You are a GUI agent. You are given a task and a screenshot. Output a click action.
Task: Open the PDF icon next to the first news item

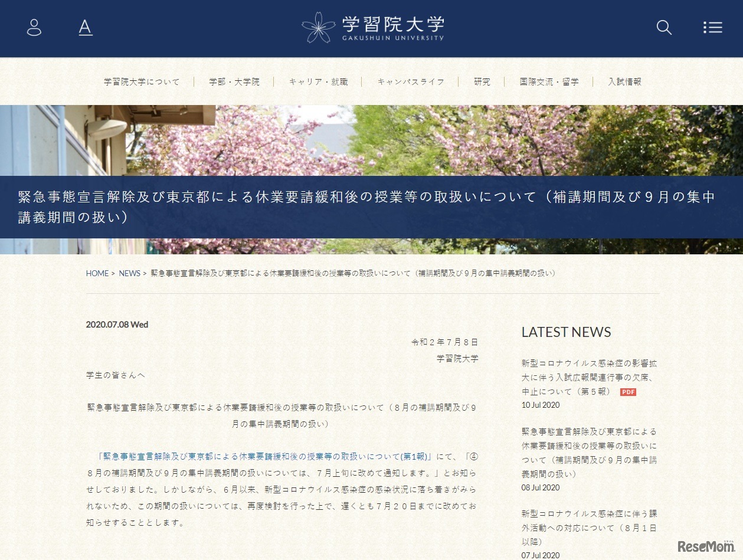628,391
